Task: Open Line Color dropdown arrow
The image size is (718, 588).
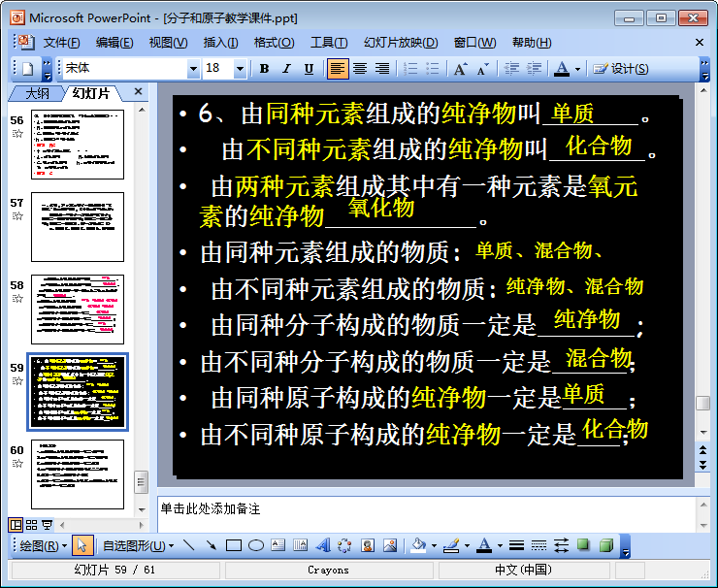Action: coord(467,546)
